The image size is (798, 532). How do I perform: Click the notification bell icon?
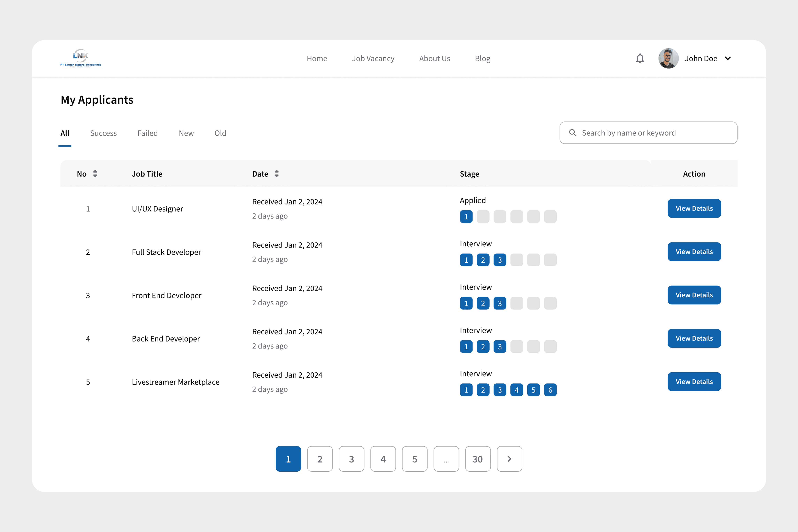pyautogui.click(x=640, y=58)
